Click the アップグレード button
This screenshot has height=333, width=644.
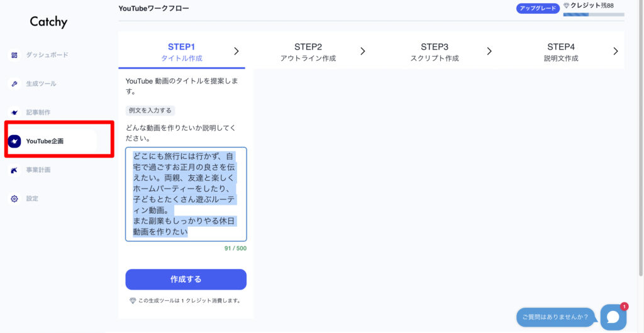coord(538,8)
